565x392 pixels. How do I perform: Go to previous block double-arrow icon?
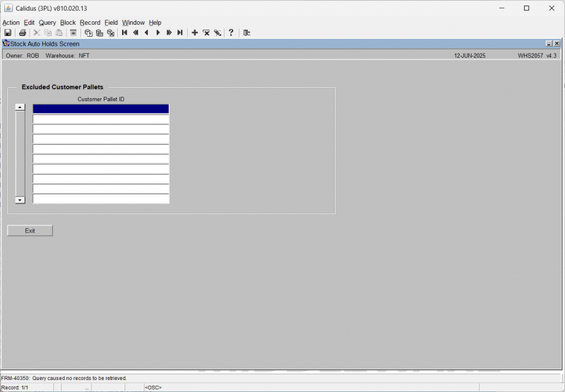136,32
